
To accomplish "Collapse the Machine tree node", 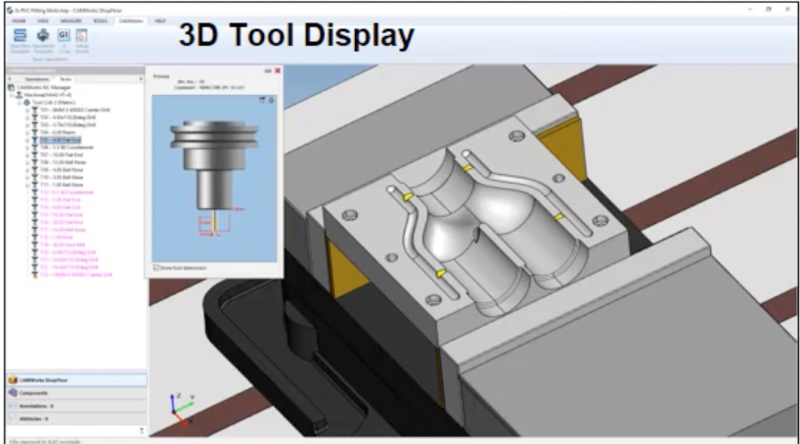I will (x=12, y=95).
